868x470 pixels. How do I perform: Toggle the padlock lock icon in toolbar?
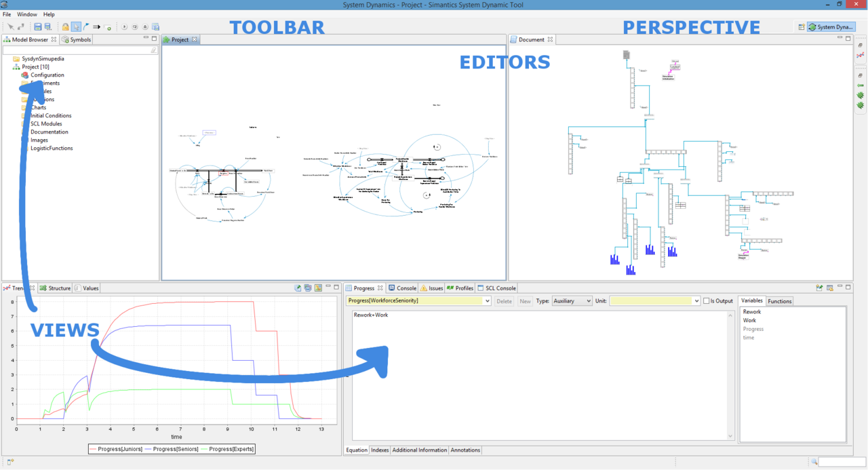(65, 27)
